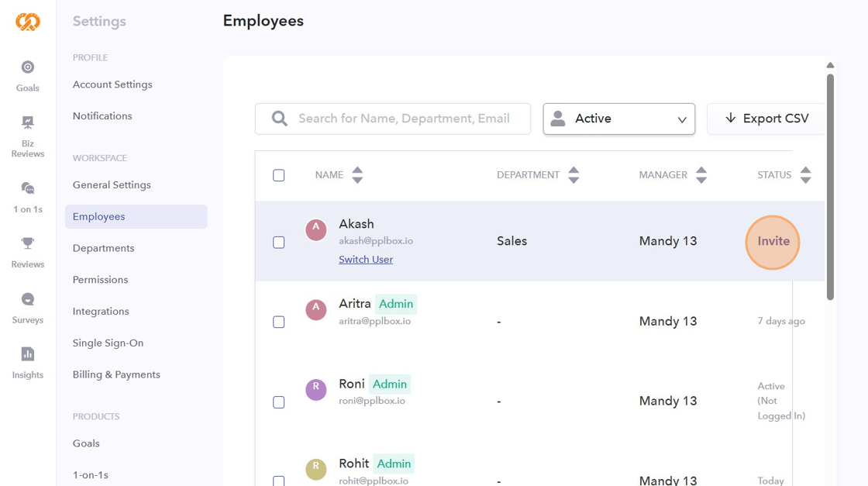
Task: Check the box next to Aritra
Action: click(279, 322)
